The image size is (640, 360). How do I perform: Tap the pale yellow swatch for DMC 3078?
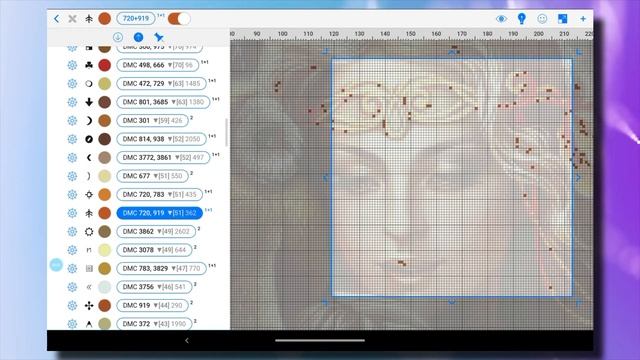pyautogui.click(x=104, y=250)
